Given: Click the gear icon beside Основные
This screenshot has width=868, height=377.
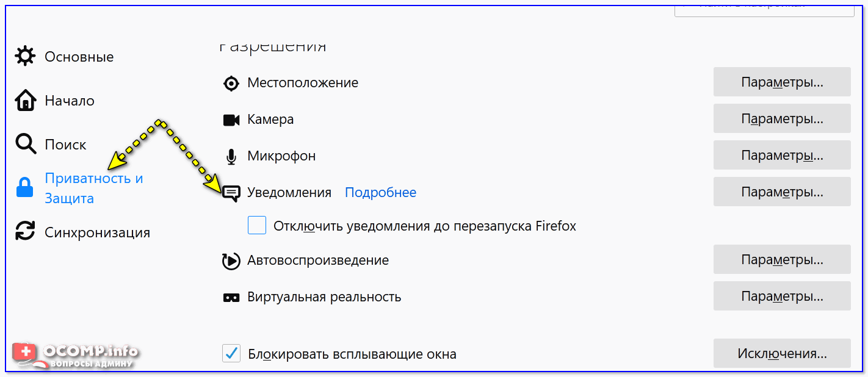Looking at the screenshot, I should [x=25, y=57].
